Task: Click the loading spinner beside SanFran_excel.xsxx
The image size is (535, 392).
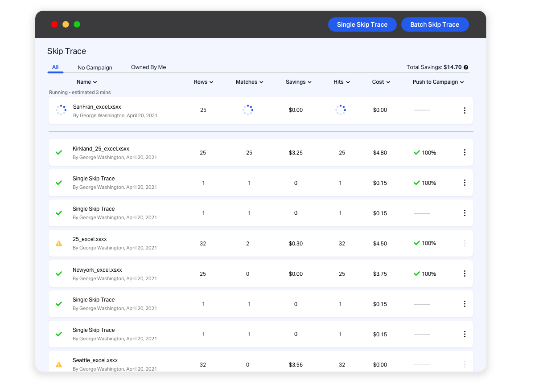Action: [x=59, y=110]
